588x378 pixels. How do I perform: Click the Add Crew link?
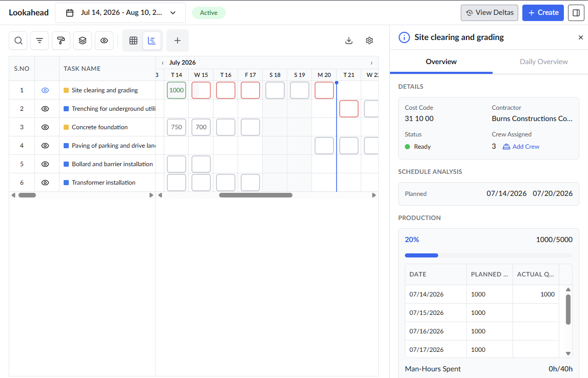(x=521, y=147)
